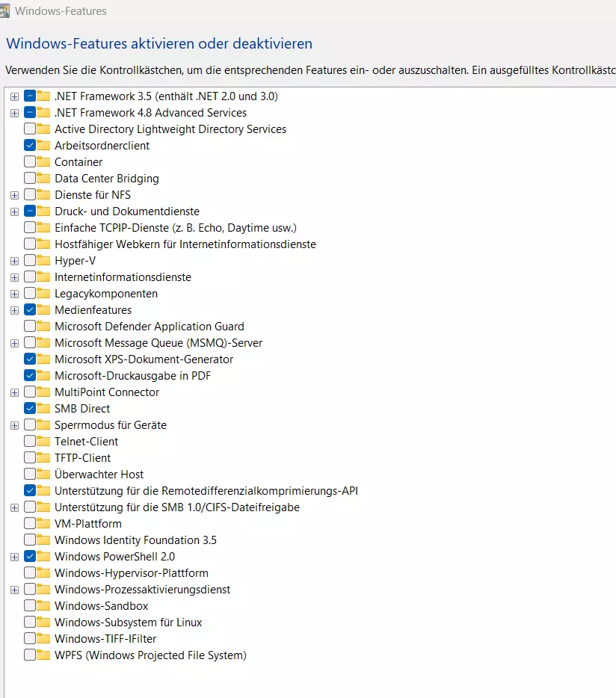Expand SMB 1.0/CIFS-Dateifreigabe node
This screenshot has height=698, width=616.
pos(14,508)
